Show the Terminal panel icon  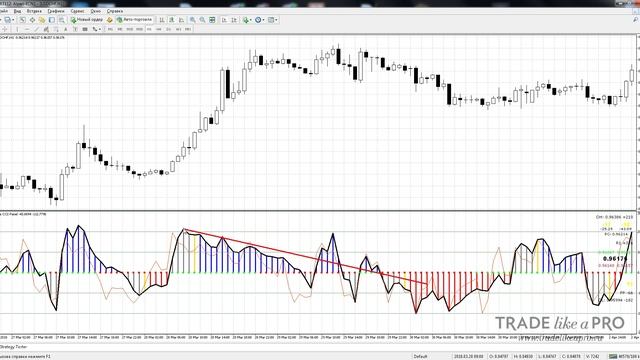point(52,20)
